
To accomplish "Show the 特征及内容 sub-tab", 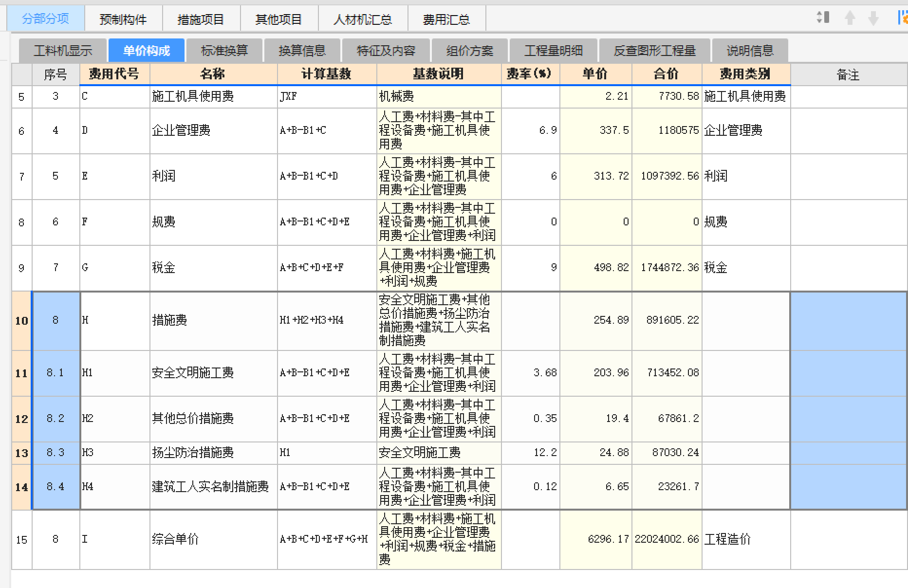I will click(386, 51).
